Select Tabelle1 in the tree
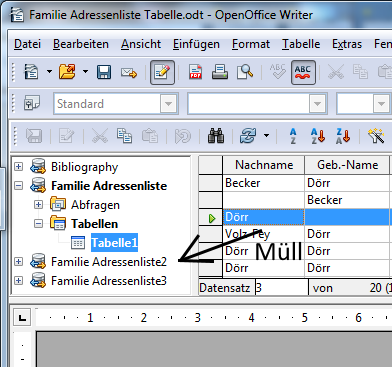Screen dimensions: 392x367 (x=114, y=243)
